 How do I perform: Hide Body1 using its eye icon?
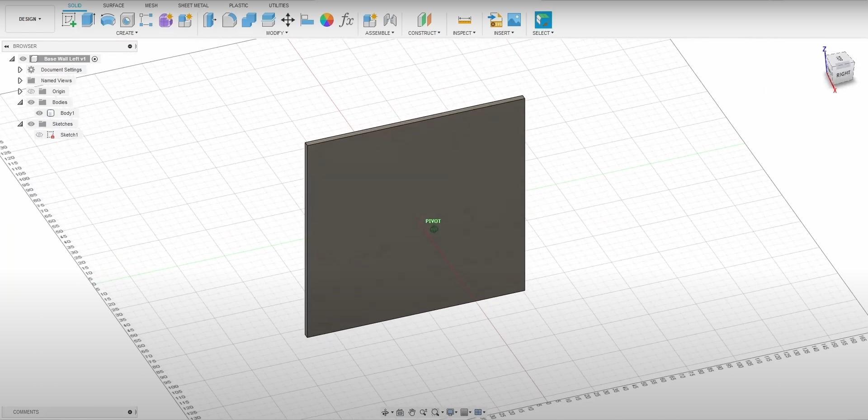39,113
